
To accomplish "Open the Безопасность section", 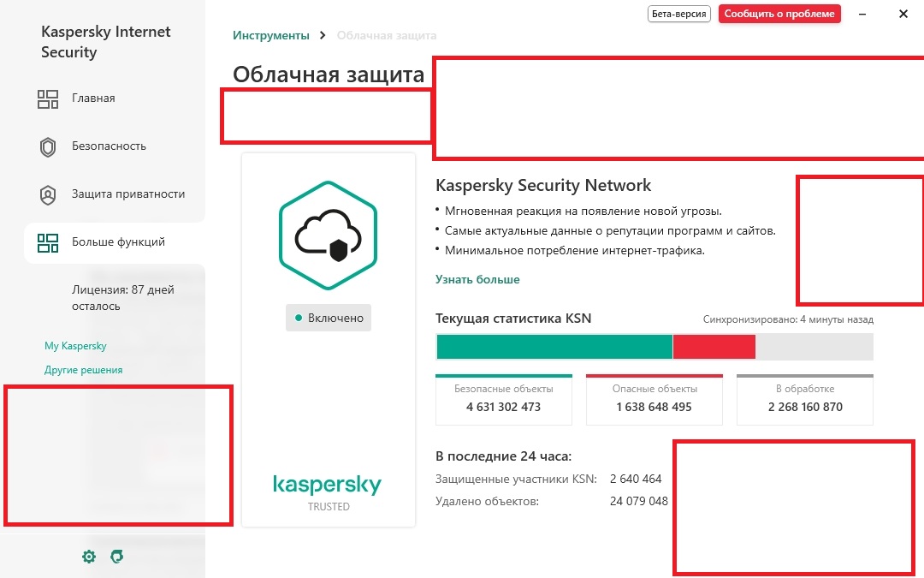I will coord(109,146).
